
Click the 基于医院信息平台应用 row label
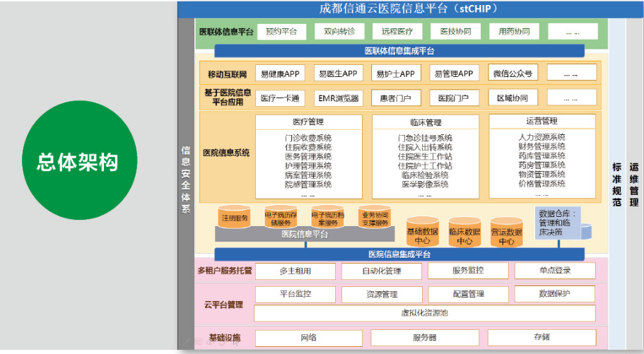click(x=228, y=98)
